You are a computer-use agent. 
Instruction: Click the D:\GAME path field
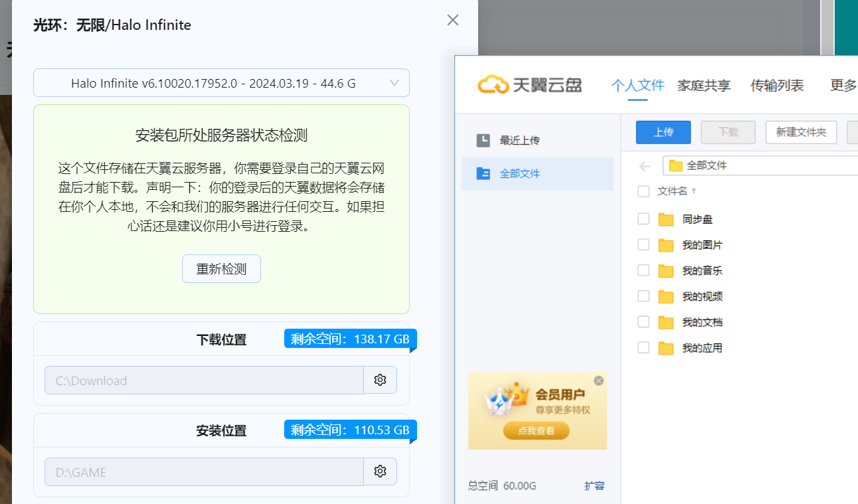coord(204,471)
